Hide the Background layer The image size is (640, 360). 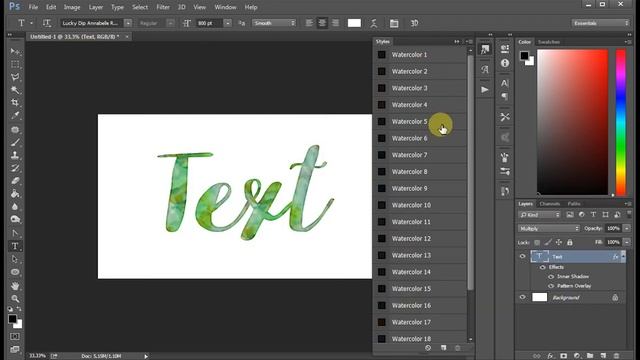click(x=522, y=297)
